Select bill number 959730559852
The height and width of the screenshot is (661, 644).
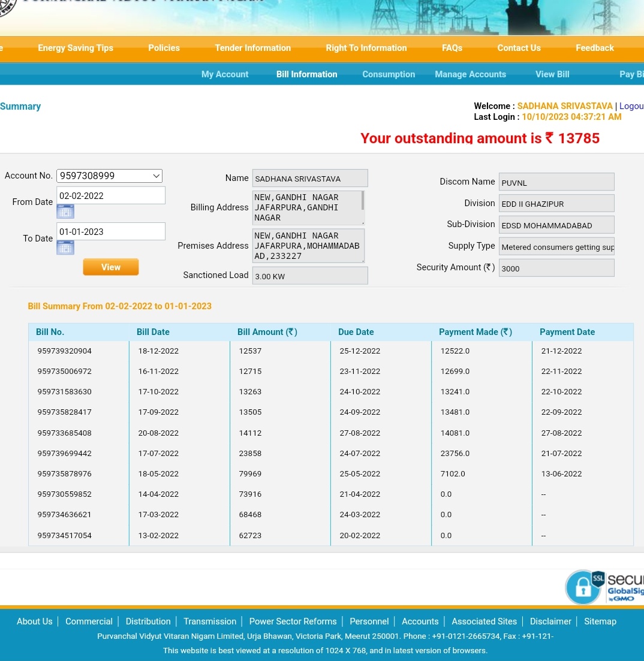[x=65, y=494]
